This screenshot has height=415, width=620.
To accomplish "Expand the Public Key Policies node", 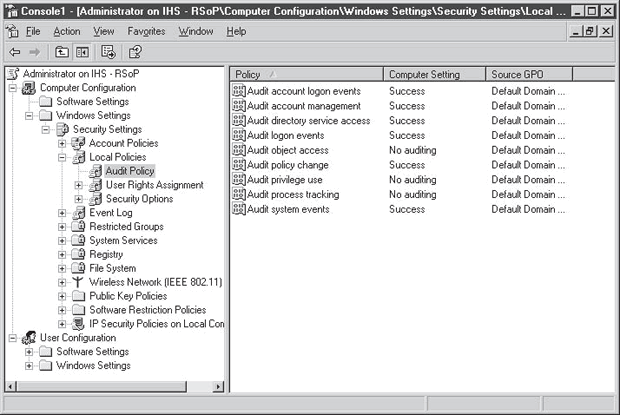I will [62, 296].
